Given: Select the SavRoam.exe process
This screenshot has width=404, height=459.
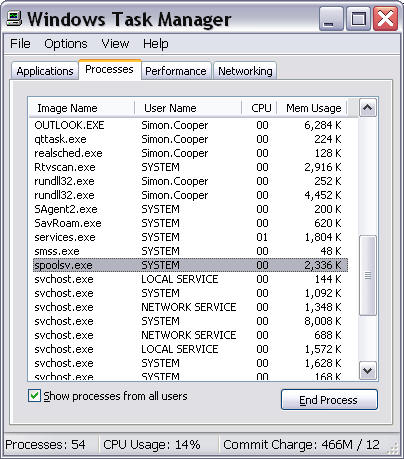Looking at the screenshot, I should pos(190,223).
